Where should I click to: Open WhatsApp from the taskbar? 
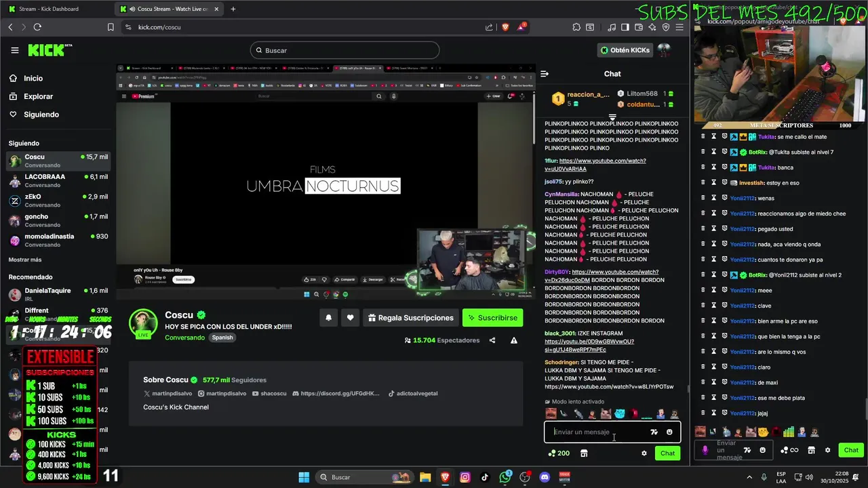[x=505, y=477]
